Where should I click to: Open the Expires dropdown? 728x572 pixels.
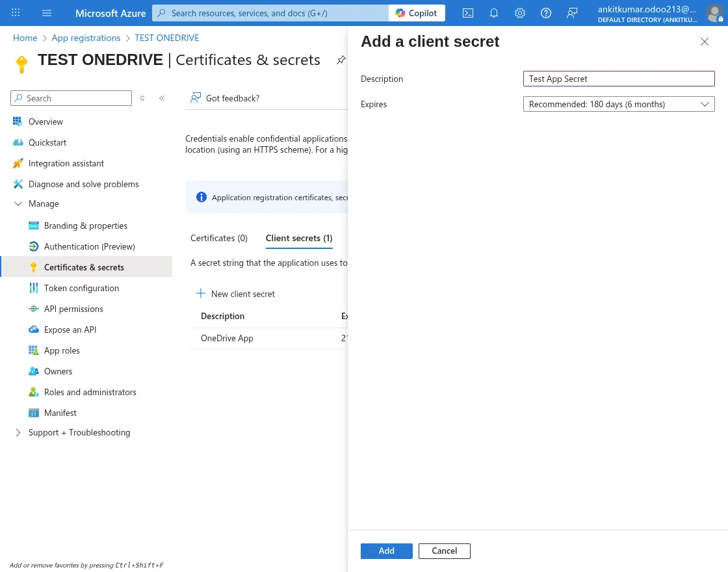[619, 104]
